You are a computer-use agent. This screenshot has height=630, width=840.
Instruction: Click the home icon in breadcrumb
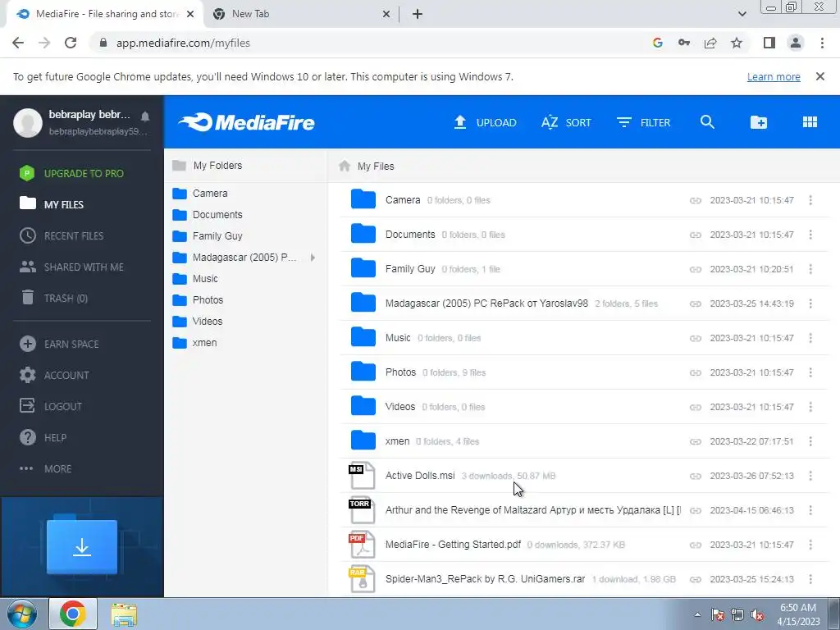pos(345,166)
